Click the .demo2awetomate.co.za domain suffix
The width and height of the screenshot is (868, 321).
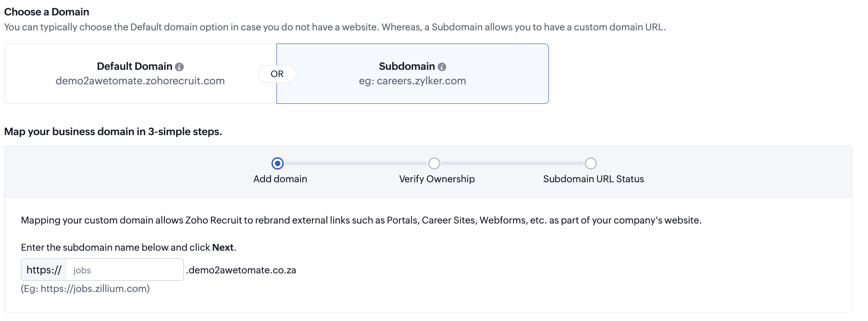(241, 270)
